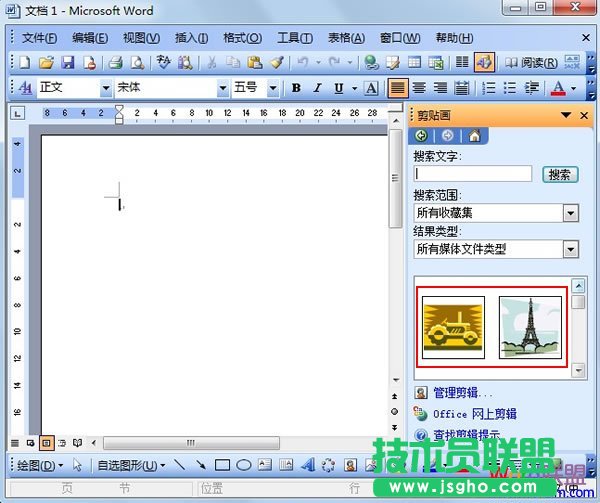Screen dimensions: 600x503
Task: Open the Office 网上剪辑 link
Action: pyautogui.click(x=475, y=414)
